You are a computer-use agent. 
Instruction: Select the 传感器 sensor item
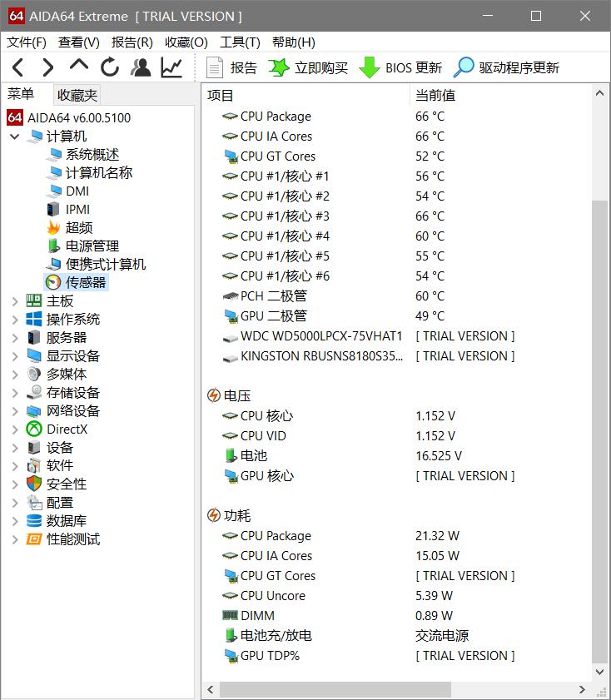[85, 283]
